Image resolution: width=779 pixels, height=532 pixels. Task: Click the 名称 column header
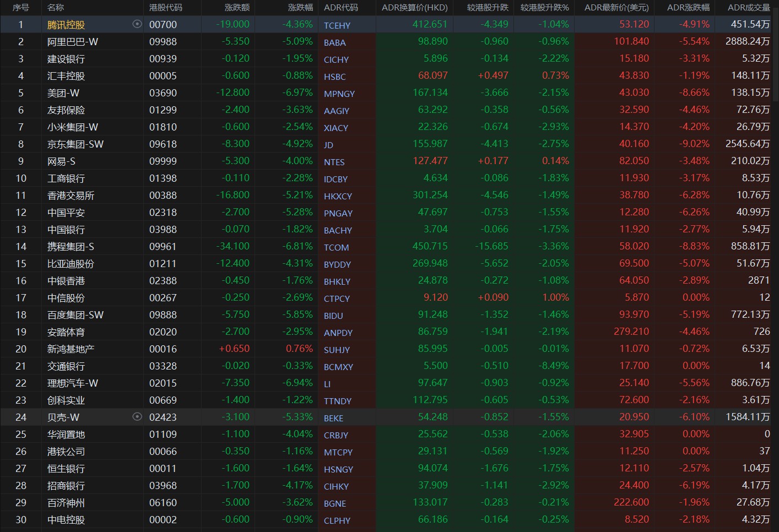click(x=56, y=8)
